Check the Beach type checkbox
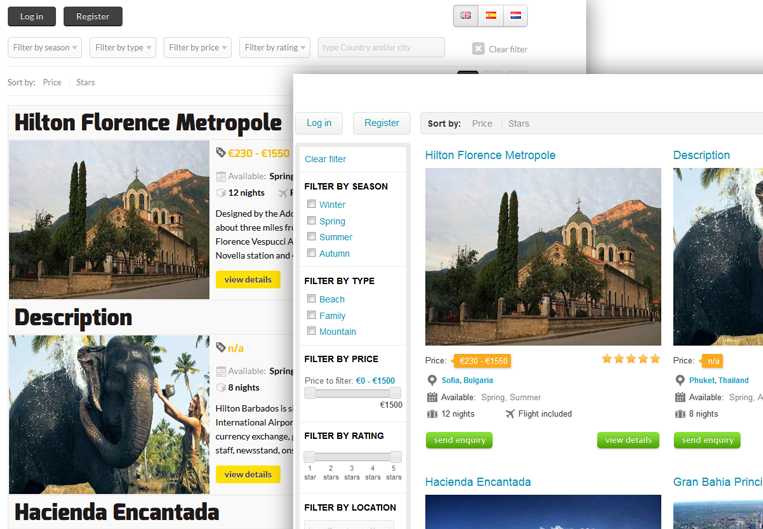Image resolution: width=763 pixels, height=529 pixels. point(311,298)
